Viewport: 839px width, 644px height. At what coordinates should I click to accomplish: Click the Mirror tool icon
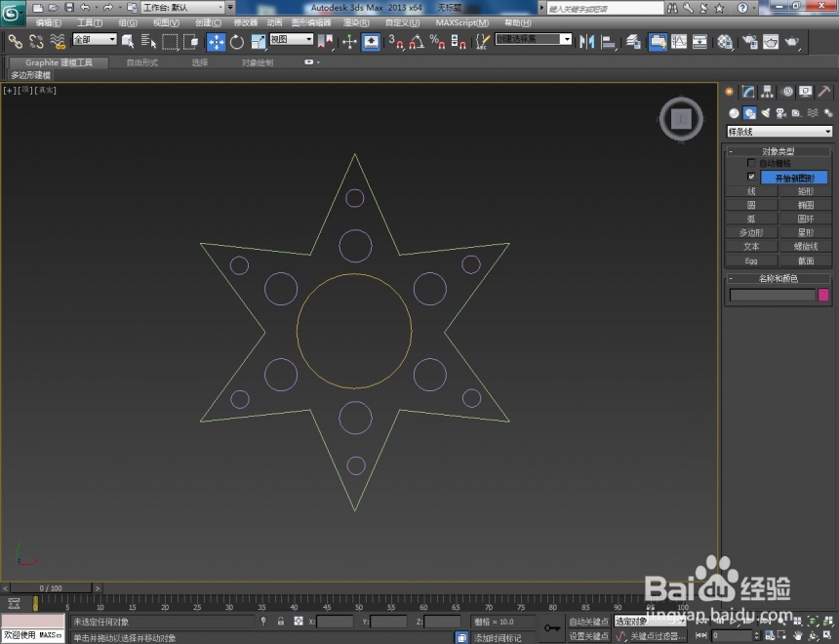click(587, 41)
